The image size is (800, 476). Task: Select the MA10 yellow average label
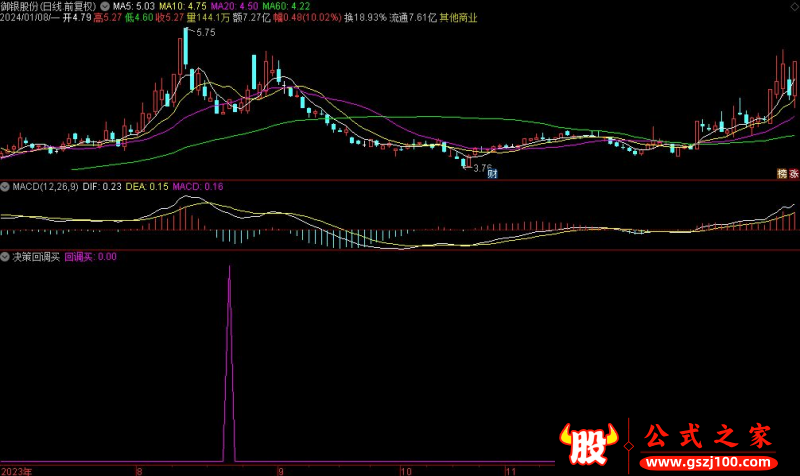point(183,6)
